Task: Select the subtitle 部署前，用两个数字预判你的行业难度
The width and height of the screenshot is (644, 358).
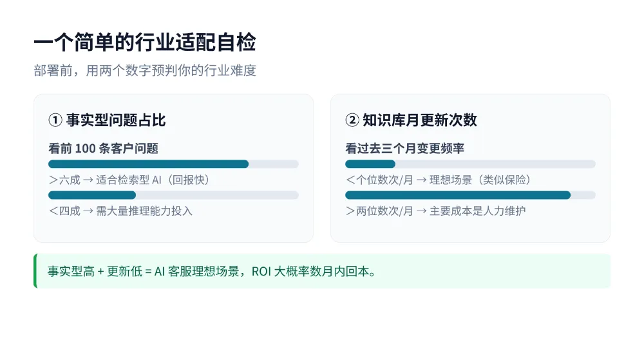Action: pos(145,71)
